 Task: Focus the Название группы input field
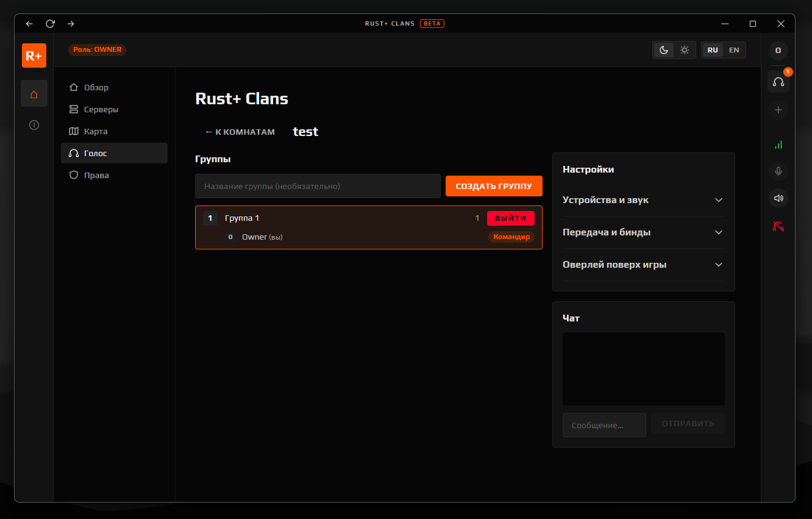coord(318,186)
